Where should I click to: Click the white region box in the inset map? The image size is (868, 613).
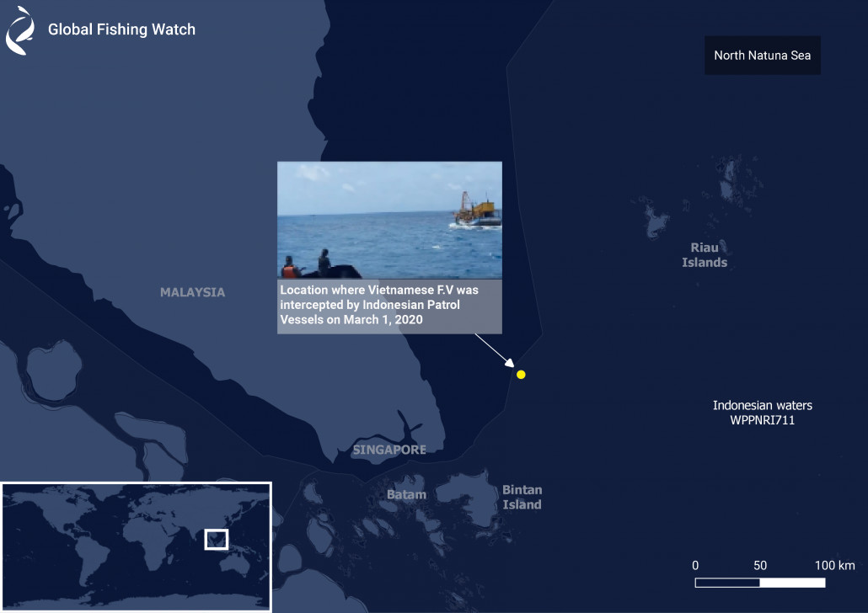217,540
